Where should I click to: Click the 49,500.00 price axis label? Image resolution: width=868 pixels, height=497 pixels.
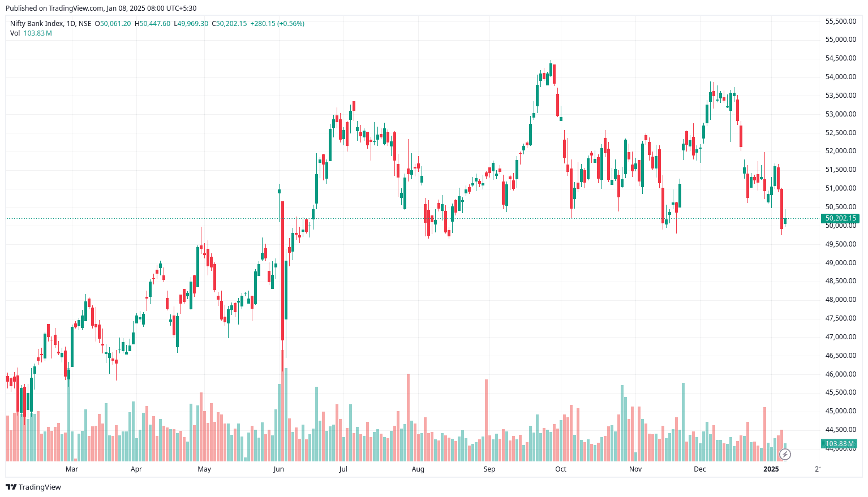pyautogui.click(x=841, y=244)
